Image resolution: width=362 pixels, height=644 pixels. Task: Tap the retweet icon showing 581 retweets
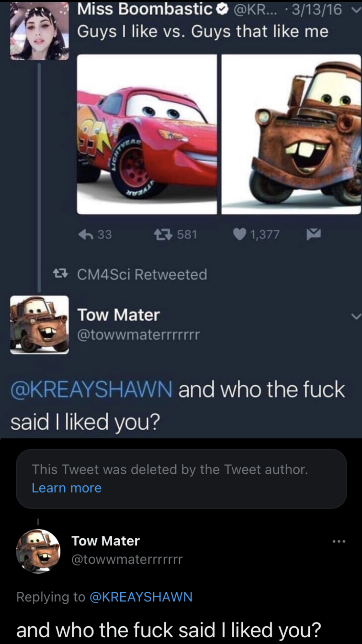tap(164, 234)
